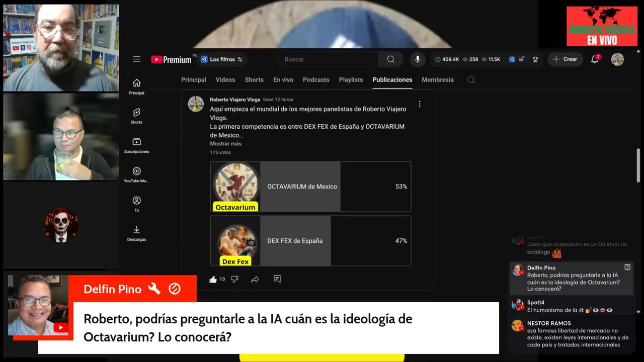Click the 47% poll result
This screenshot has width=644, height=362.
click(401, 241)
